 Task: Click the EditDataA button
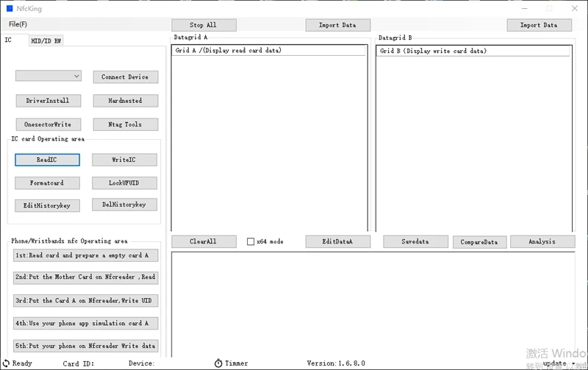coord(338,242)
